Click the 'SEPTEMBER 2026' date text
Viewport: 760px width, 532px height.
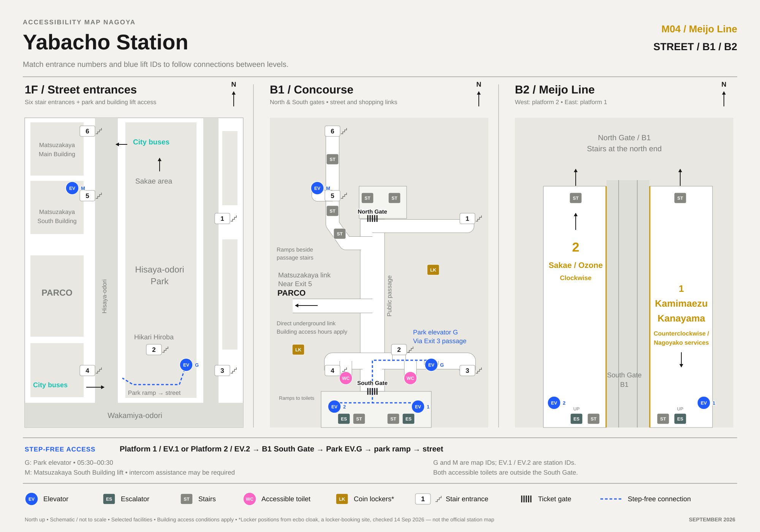point(712,519)
